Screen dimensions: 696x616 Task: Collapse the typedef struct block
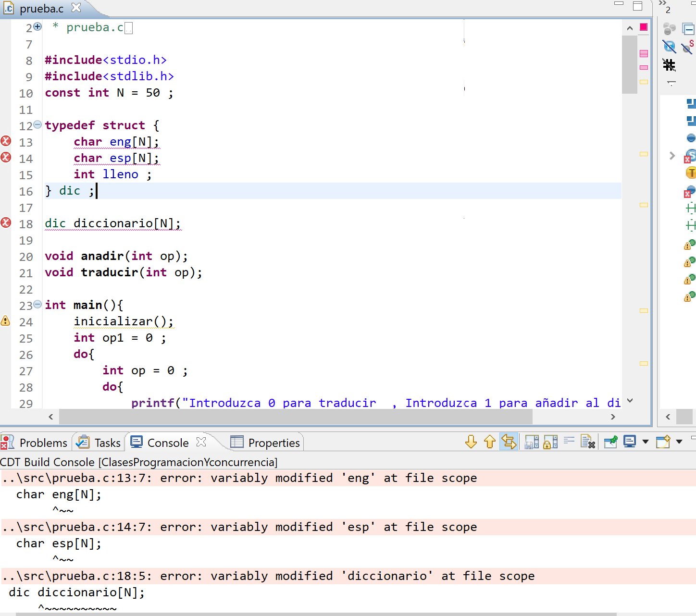pyautogui.click(x=37, y=124)
